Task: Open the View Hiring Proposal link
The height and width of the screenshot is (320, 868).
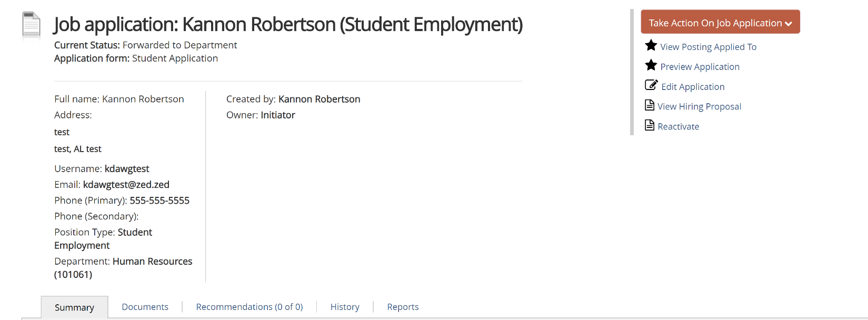Action: point(699,107)
